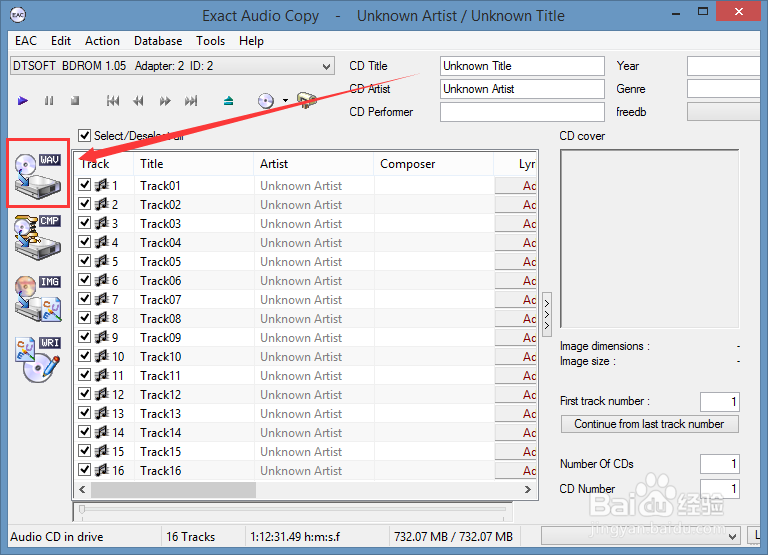The height and width of the screenshot is (555, 768).
Task: Click the First track number field
Action: tap(720, 402)
